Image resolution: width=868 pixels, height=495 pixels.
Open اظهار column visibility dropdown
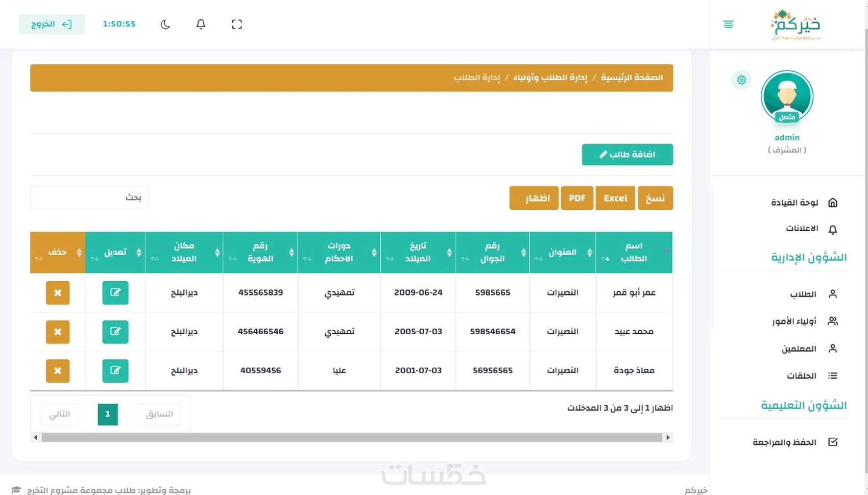pyautogui.click(x=534, y=198)
